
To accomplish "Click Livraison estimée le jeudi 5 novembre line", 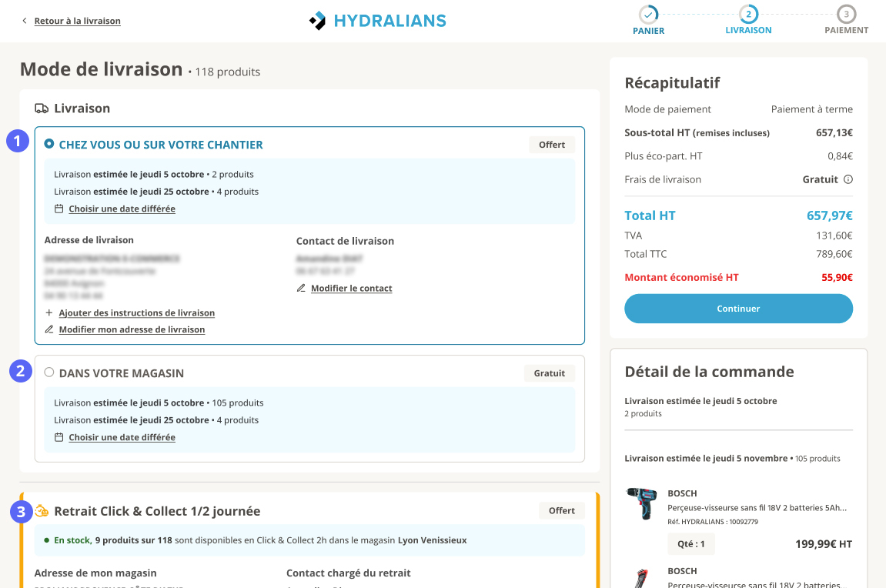I will point(732,459).
